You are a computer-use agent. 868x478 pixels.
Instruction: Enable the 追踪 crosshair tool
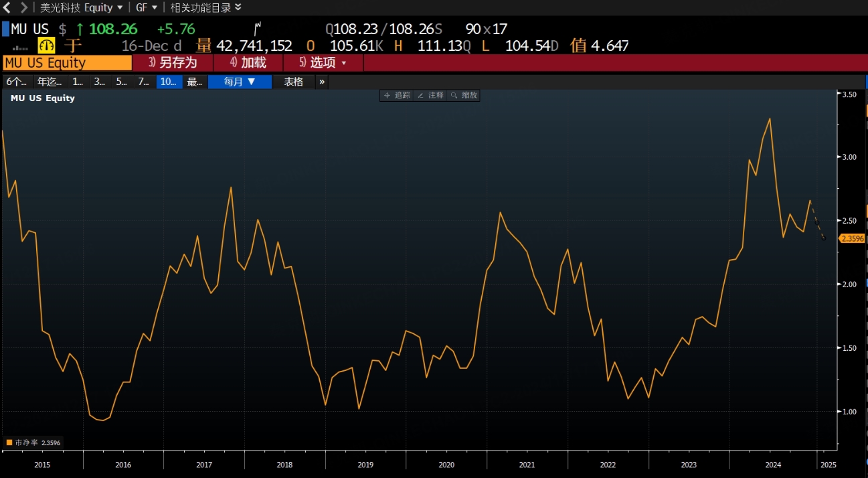coord(396,96)
